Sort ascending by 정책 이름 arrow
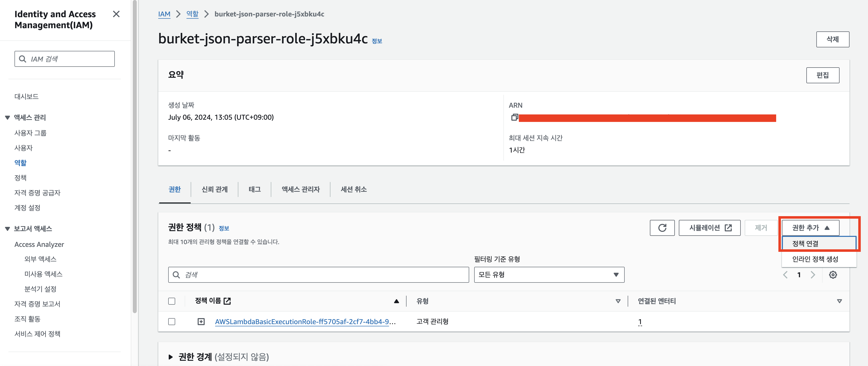This screenshot has width=868, height=366. pos(396,301)
